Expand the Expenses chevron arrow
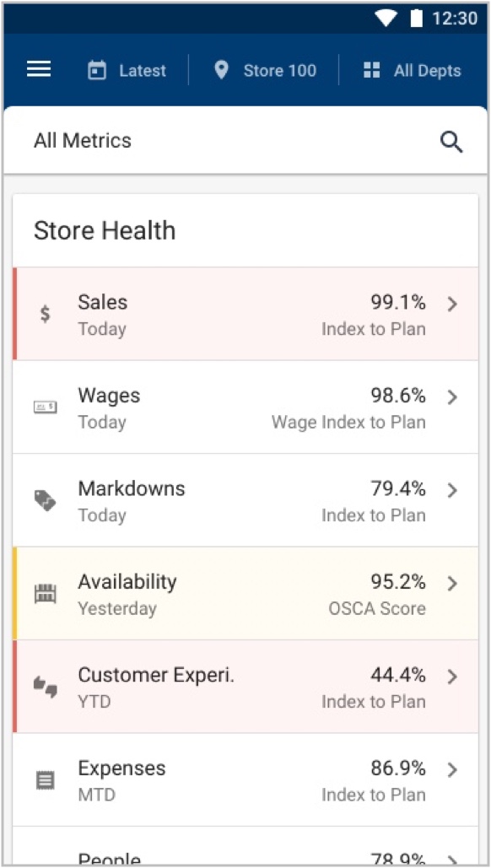 click(x=452, y=769)
